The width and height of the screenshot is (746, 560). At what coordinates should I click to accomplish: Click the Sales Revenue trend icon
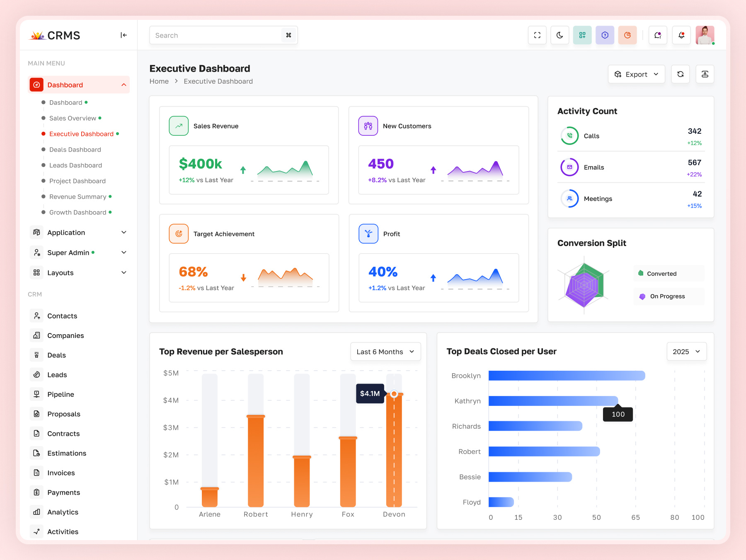(179, 126)
